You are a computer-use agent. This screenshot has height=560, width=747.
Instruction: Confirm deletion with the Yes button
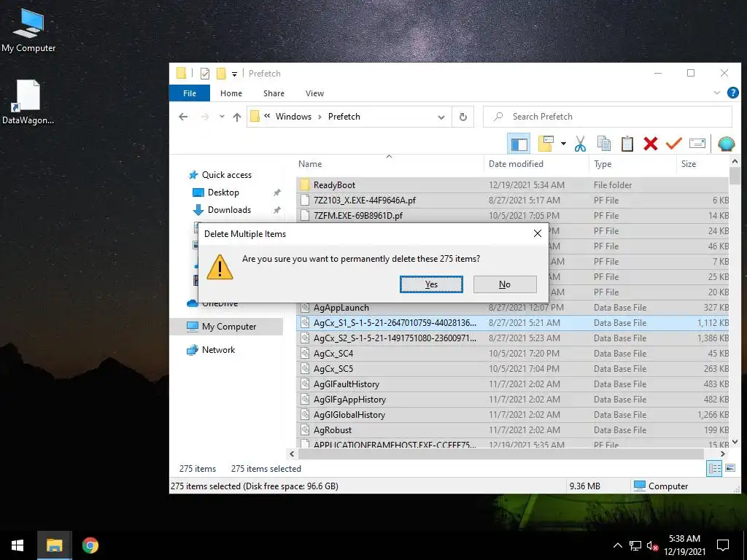(431, 284)
